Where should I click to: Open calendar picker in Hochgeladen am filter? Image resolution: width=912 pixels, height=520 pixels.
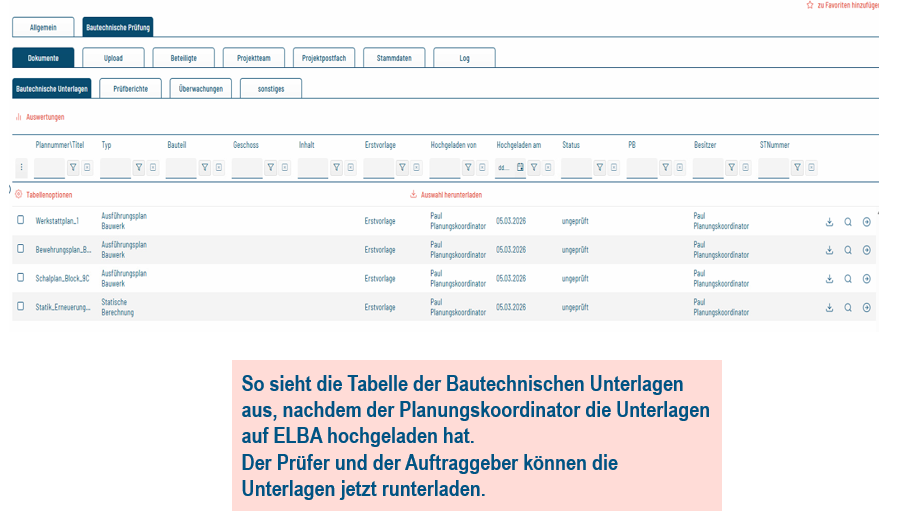click(x=520, y=168)
